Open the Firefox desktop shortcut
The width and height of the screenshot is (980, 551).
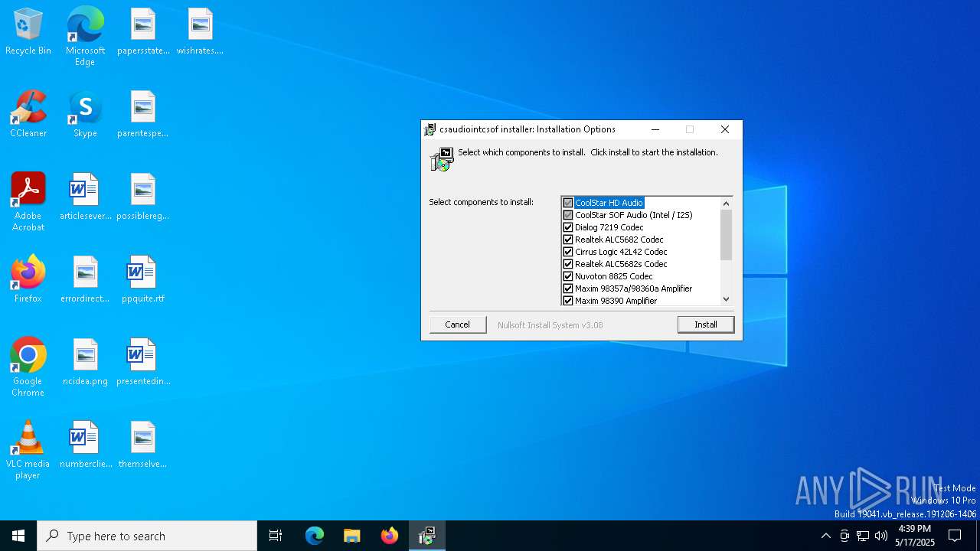(28, 280)
